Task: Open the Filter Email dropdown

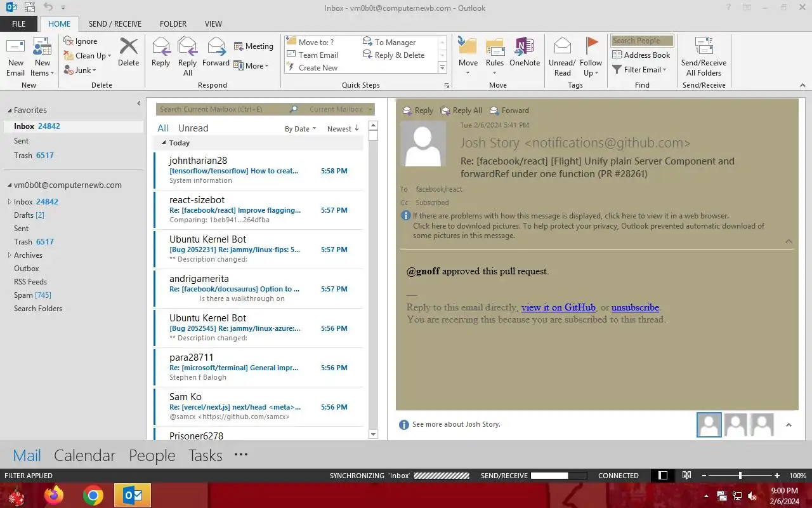Action: point(639,70)
